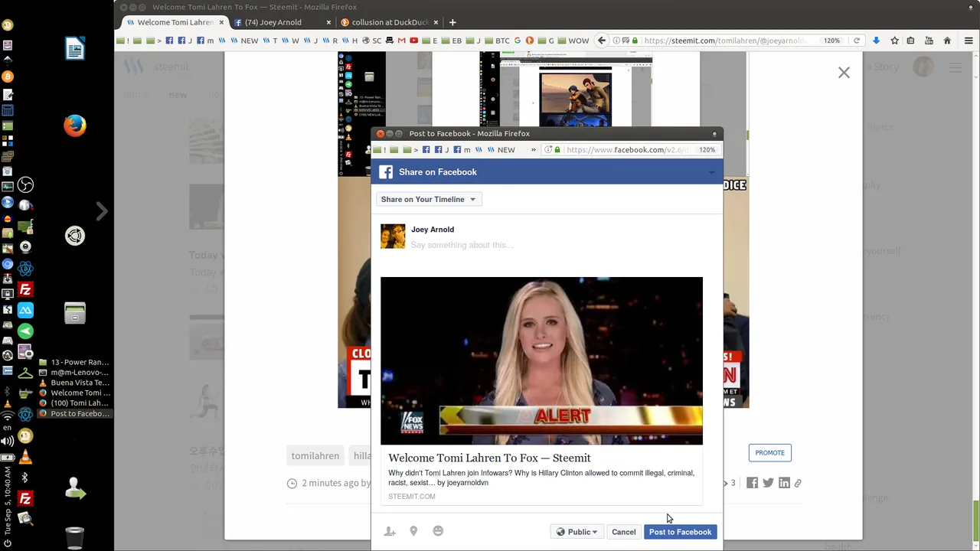The height and width of the screenshot is (551, 980).
Task: Open the Trash icon in launcher
Action: [x=75, y=537]
